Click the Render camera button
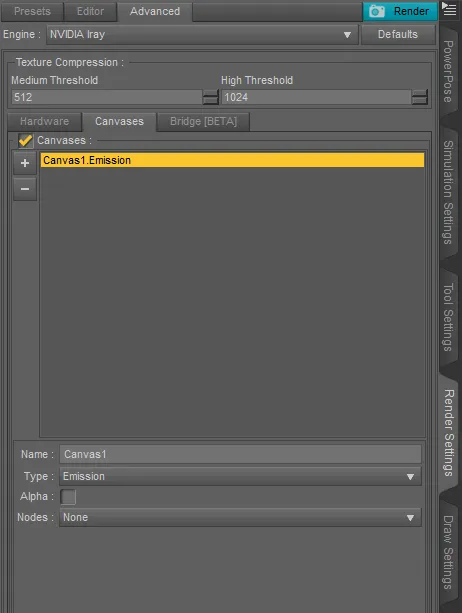The width and height of the screenshot is (462, 613). [400, 11]
